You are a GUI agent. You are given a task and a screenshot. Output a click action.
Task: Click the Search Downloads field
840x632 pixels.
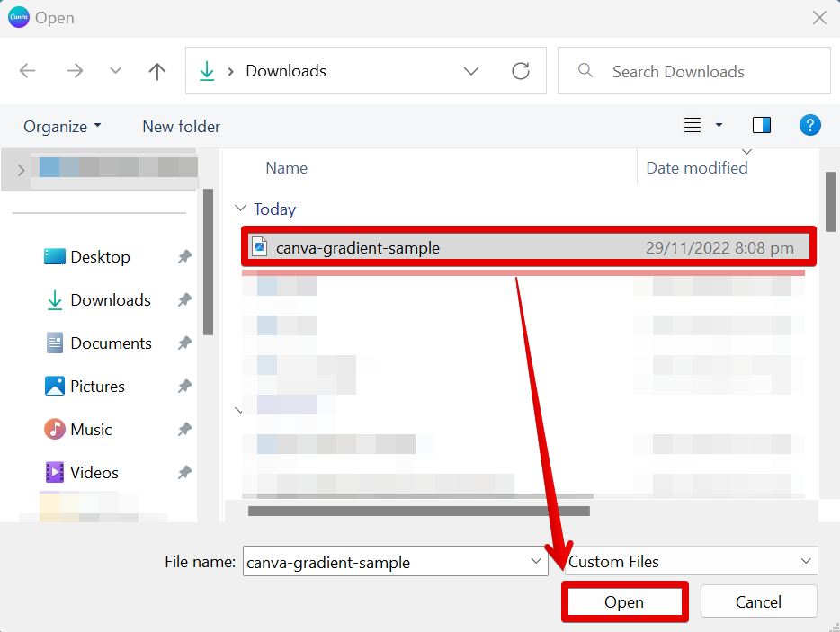693,71
